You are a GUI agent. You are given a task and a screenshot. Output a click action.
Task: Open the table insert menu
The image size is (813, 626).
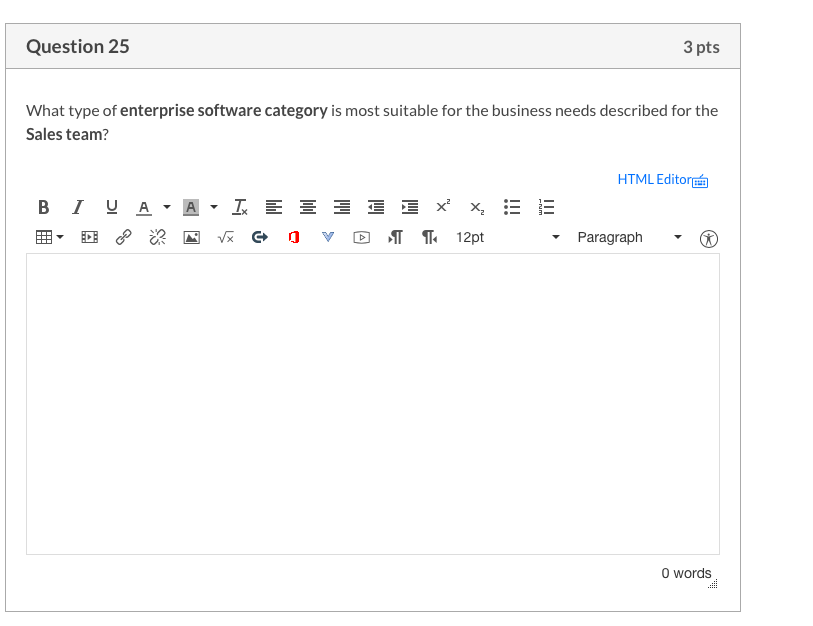49,238
